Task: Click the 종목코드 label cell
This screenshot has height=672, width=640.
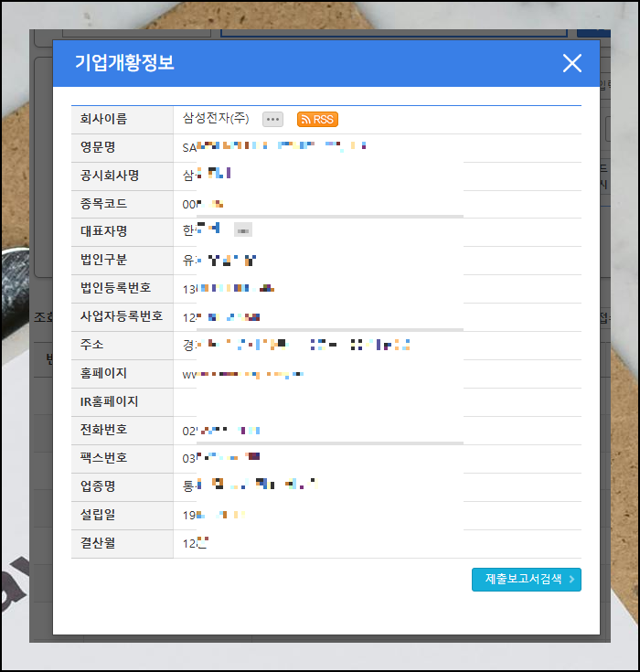Action: pyautogui.click(x=123, y=205)
